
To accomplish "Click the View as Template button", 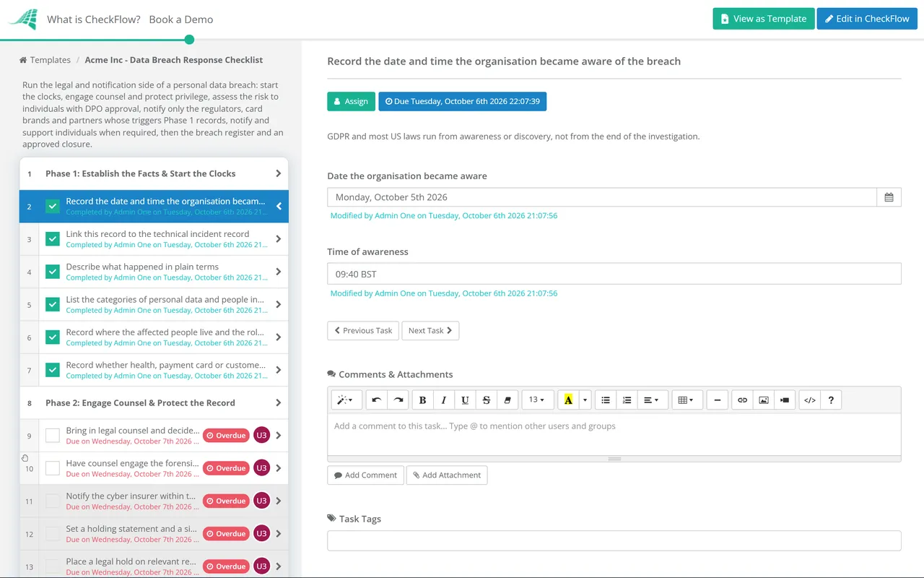I will [764, 19].
